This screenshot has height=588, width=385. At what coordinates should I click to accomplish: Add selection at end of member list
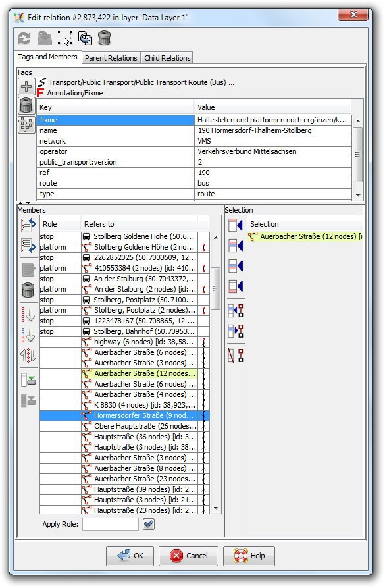[236, 286]
